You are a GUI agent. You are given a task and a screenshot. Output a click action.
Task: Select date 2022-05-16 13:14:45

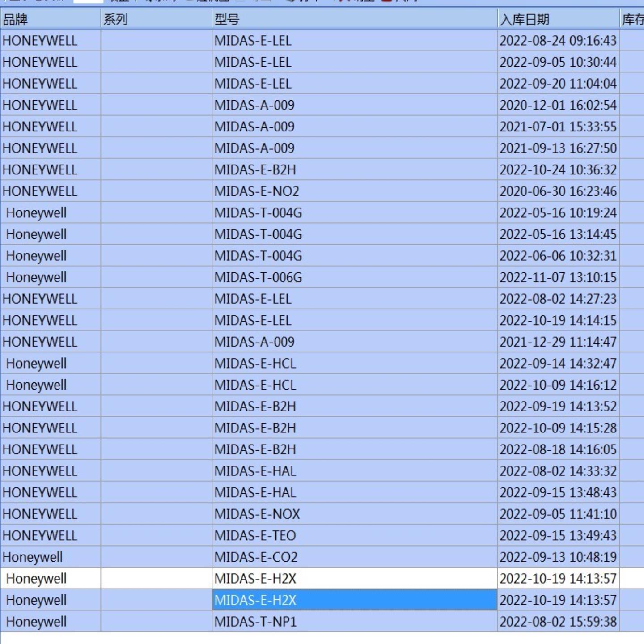[559, 234]
